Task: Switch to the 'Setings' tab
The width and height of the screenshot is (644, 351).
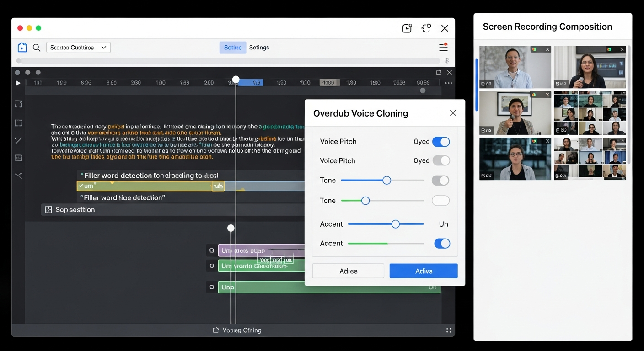Action: [x=259, y=48]
